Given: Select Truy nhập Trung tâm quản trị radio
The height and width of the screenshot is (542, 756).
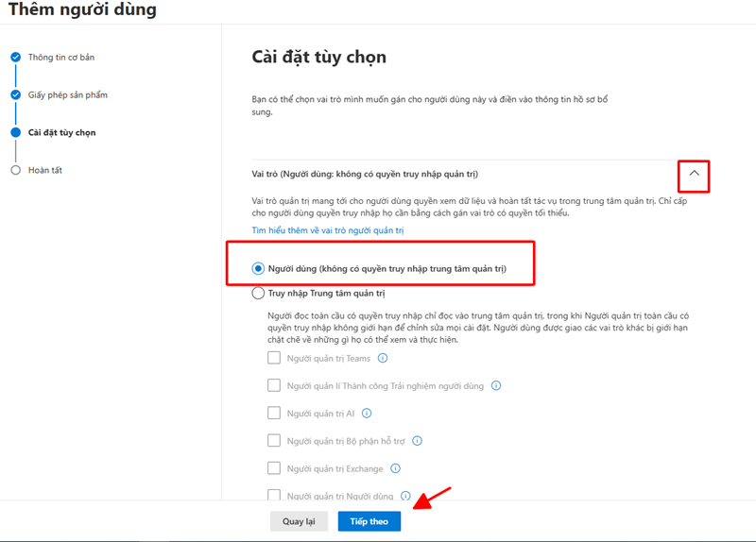Looking at the screenshot, I should click(x=258, y=294).
